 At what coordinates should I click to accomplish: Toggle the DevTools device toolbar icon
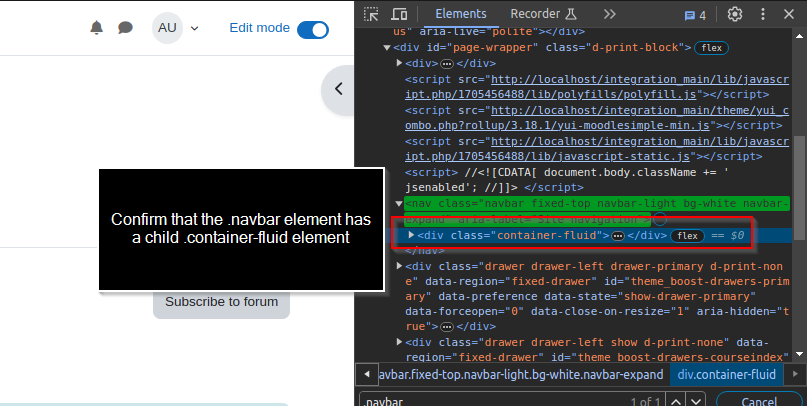[399, 14]
